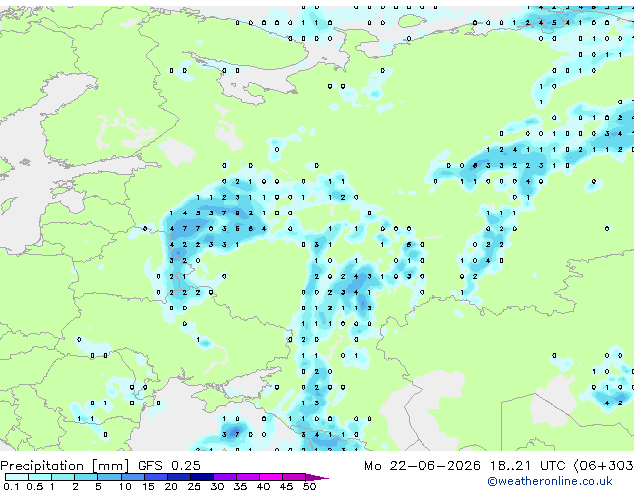Image resolution: width=634 pixels, height=490 pixels.
Task: Click the "40" legend scale label
Action: coord(263,486)
